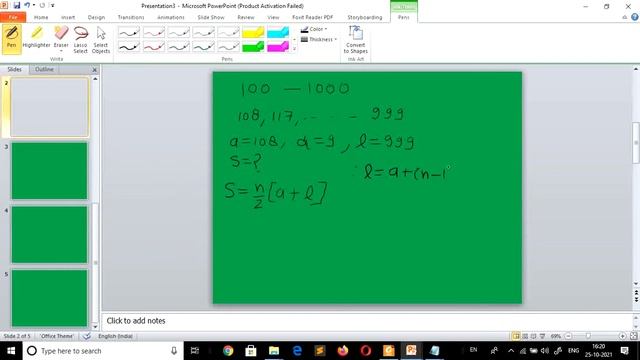The width and height of the screenshot is (640, 360).
Task: Zoom out with minus button
Action: tap(568, 336)
